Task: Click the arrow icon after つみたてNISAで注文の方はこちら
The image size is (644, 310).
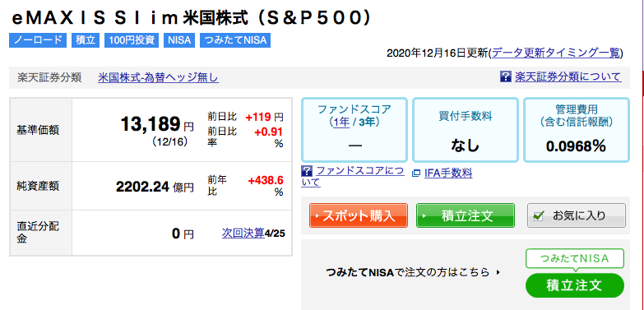Action: coord(498,272)
